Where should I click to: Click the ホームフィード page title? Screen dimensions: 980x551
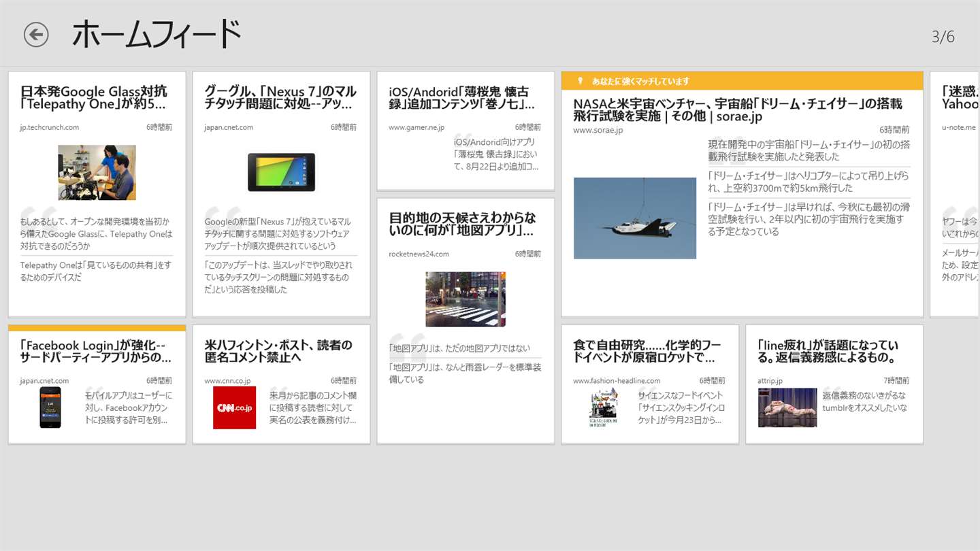pos(157,34)
